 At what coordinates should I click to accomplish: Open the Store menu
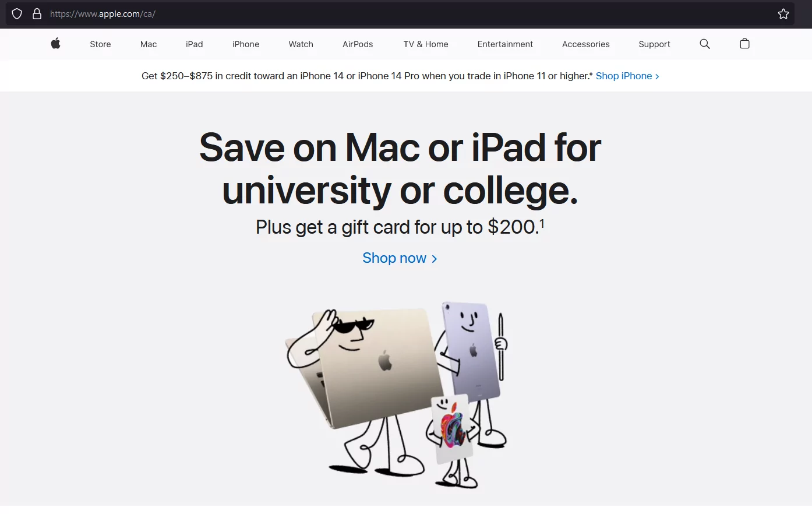[100, 44]
